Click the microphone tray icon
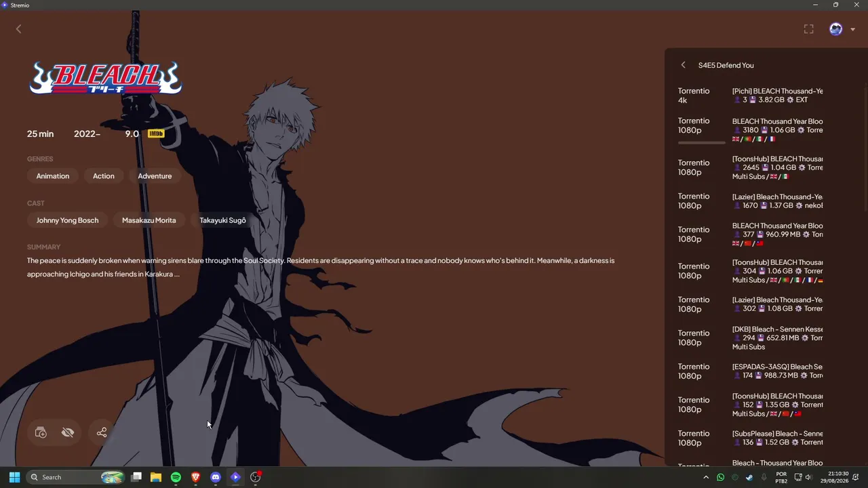Image resolution: width=868 pixels, height=488 pixels. pos(764,477)
